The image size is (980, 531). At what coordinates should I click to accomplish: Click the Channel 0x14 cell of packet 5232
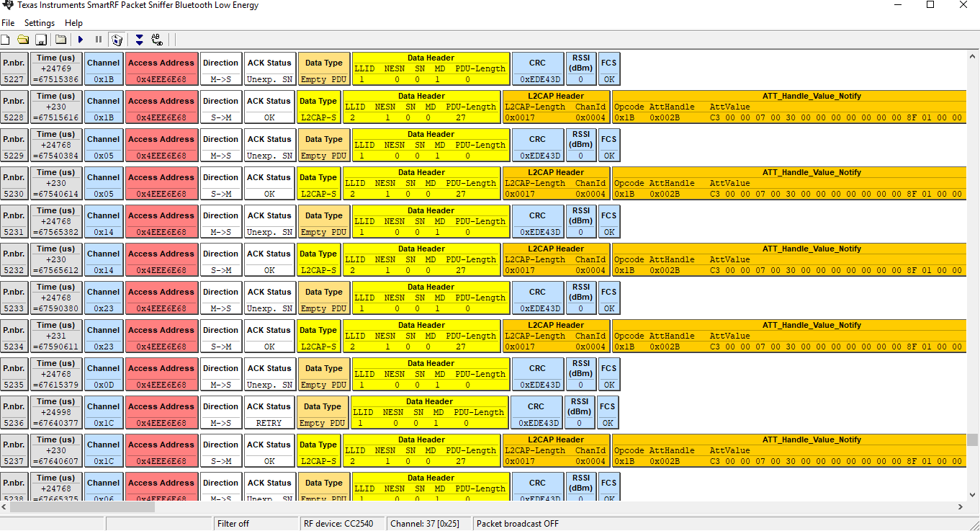(104, 260)
